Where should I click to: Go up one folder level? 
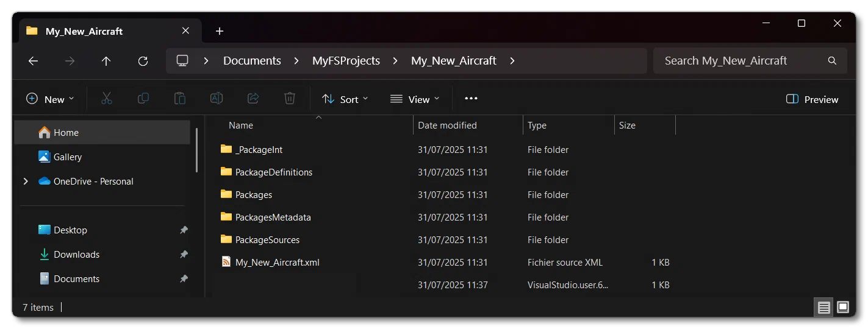106,61
